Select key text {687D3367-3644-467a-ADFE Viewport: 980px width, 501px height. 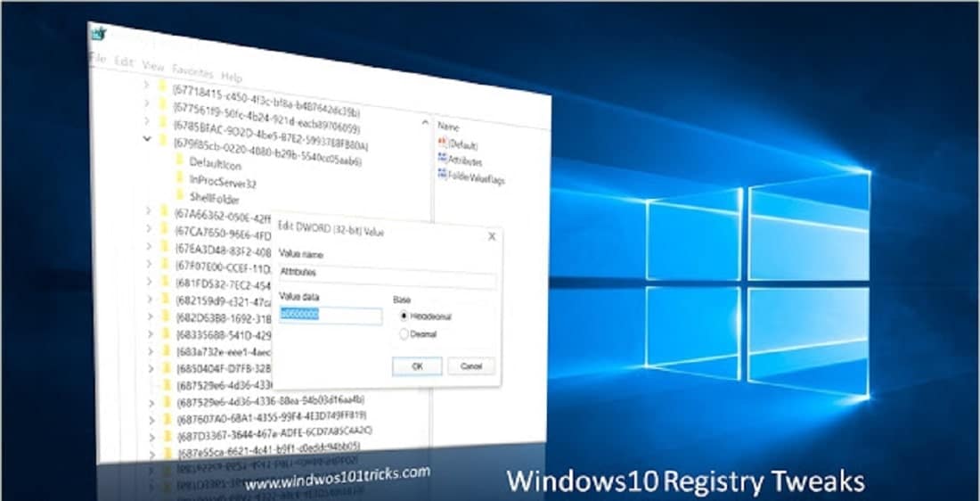[275, 431]
